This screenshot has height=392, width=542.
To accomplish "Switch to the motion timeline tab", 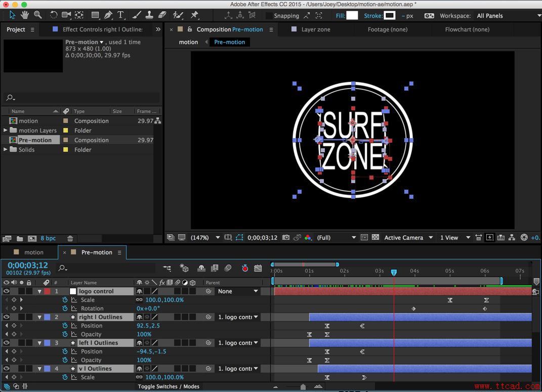I will (34, 252).
